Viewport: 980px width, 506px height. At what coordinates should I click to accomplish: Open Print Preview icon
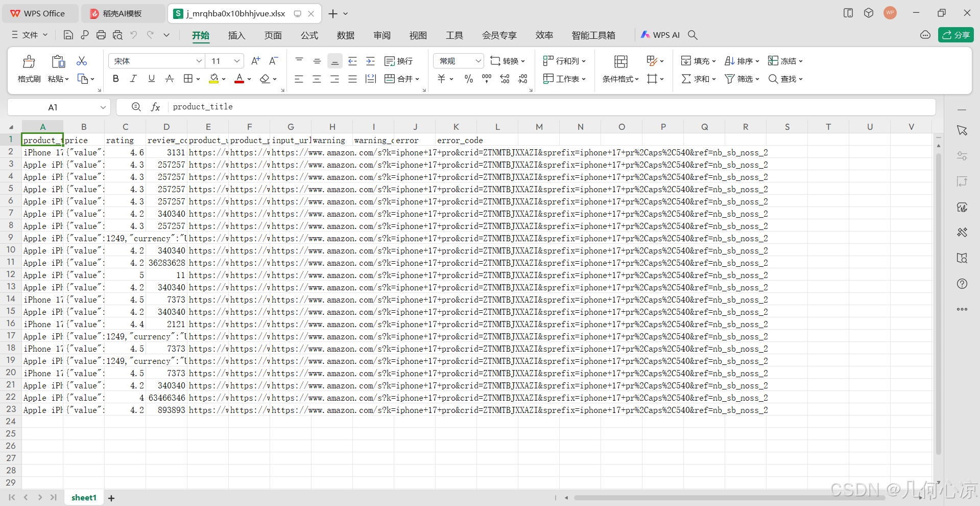click(117, 35)
